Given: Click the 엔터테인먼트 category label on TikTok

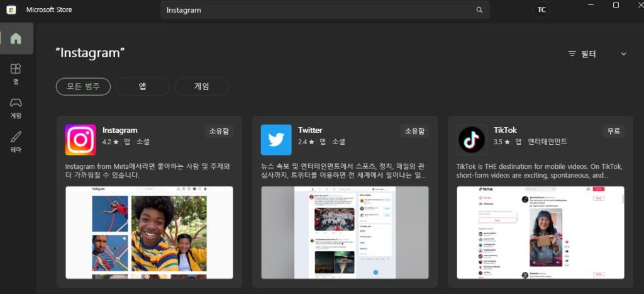Looking at the screenshot, I should [x=548, y=142].
